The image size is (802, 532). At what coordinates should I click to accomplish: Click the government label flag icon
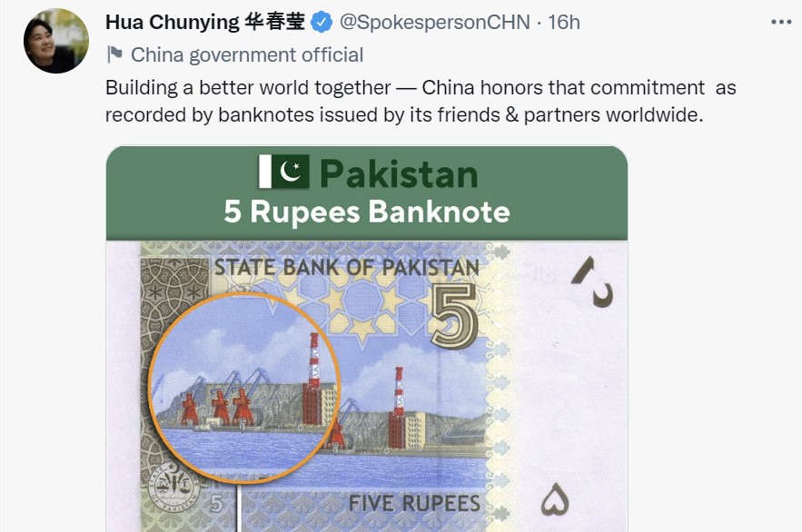click(114, 54)
